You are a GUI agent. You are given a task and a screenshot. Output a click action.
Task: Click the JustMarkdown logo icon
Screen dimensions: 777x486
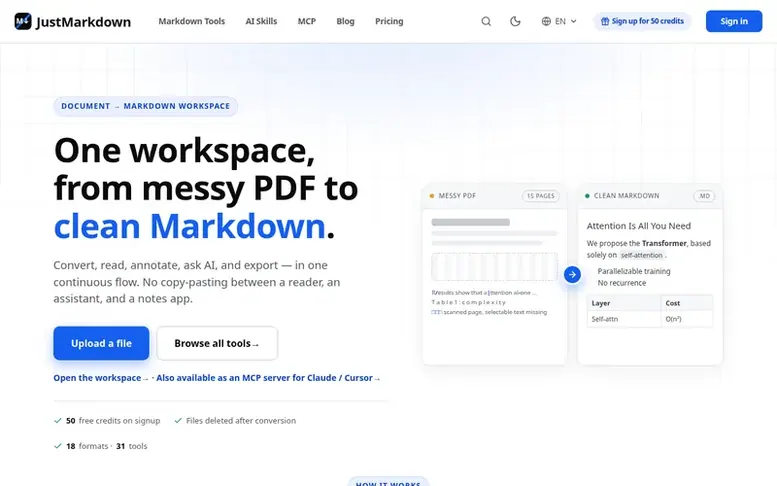23,21
